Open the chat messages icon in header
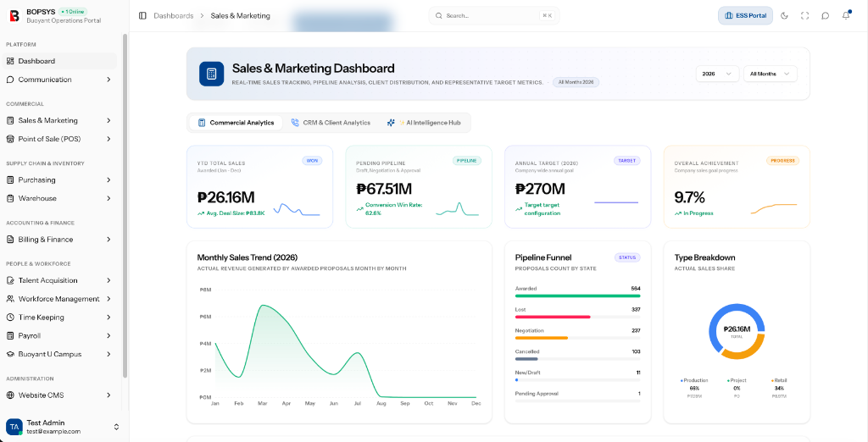Image resolution: width=868 pixels, height=442 pixels. point(825,15)
